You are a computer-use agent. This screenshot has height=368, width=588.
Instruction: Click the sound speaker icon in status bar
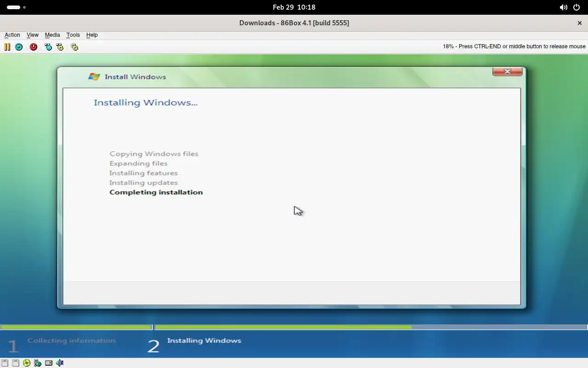pos(60,363)
